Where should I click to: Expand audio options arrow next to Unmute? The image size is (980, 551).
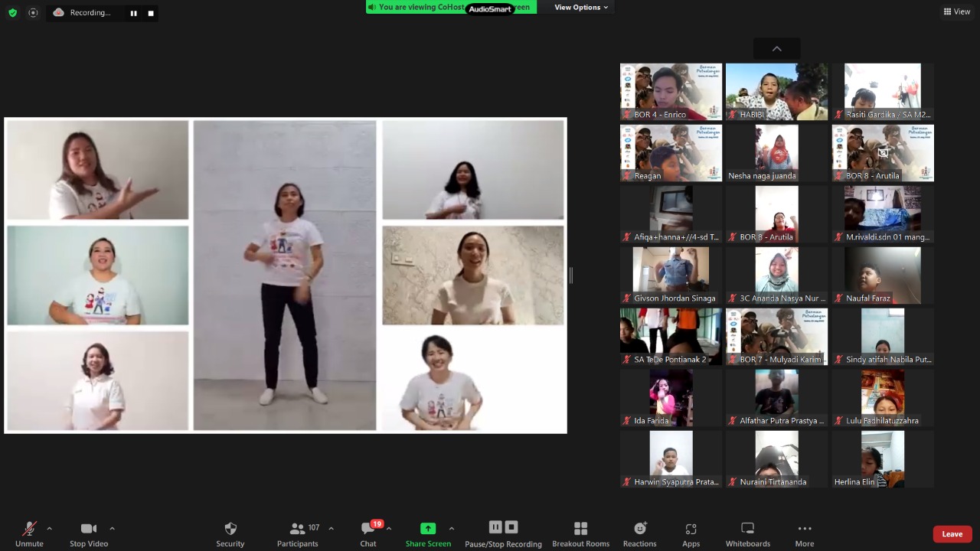click(50, 528)
